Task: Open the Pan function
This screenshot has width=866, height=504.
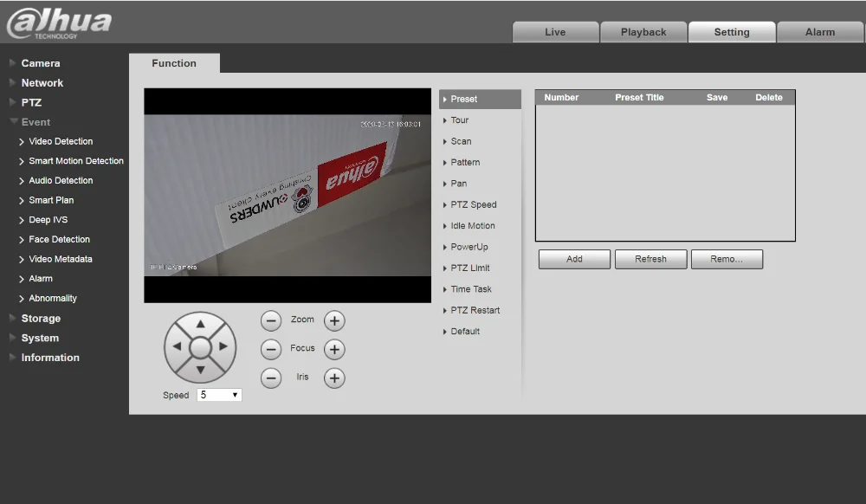Action: (458, 184)
